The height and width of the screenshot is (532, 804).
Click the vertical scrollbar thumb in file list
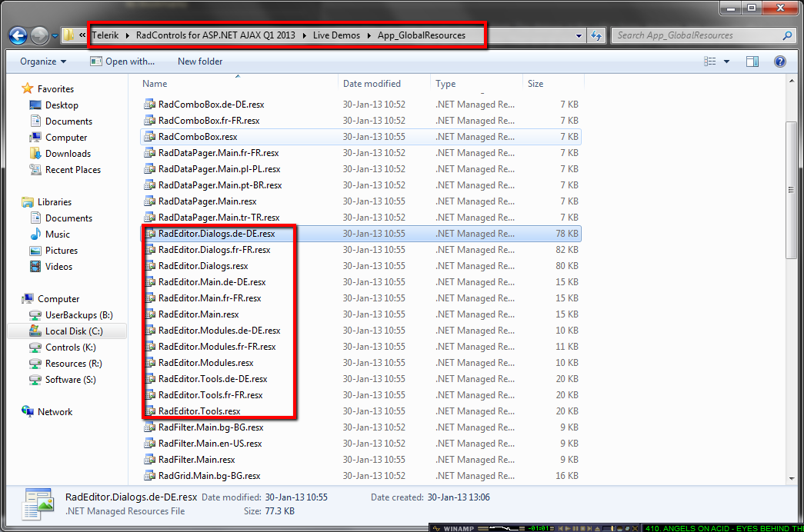792,190
